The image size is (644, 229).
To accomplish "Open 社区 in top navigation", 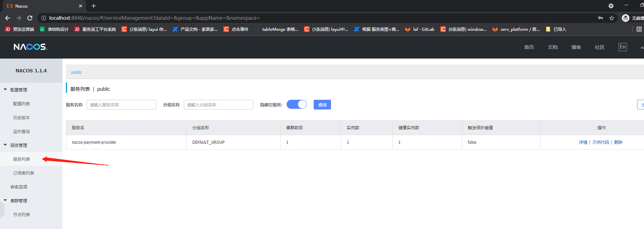I will tap(600, 47).
